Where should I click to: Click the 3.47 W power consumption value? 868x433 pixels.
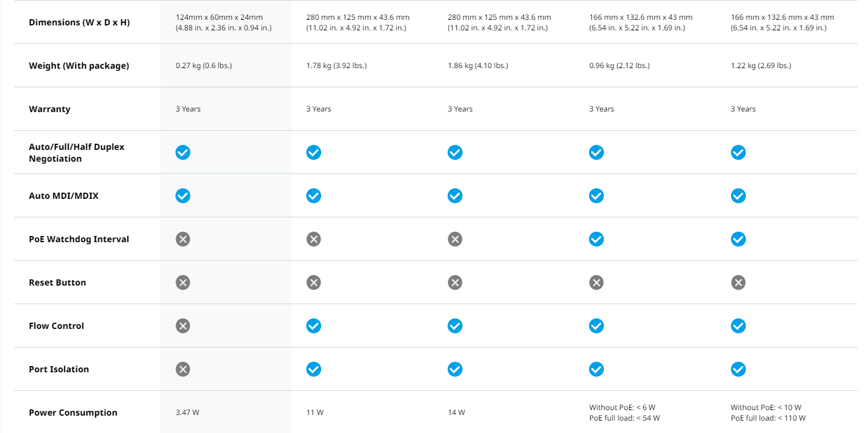pos(188,413)
